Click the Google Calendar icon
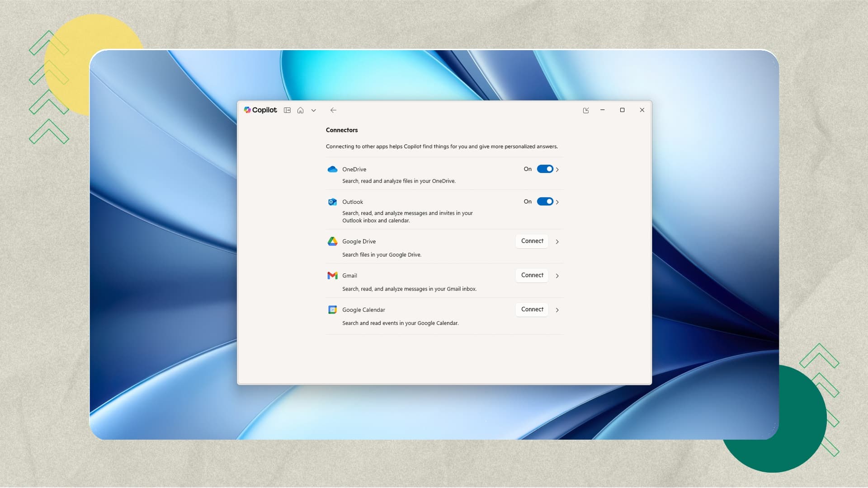 332,310
